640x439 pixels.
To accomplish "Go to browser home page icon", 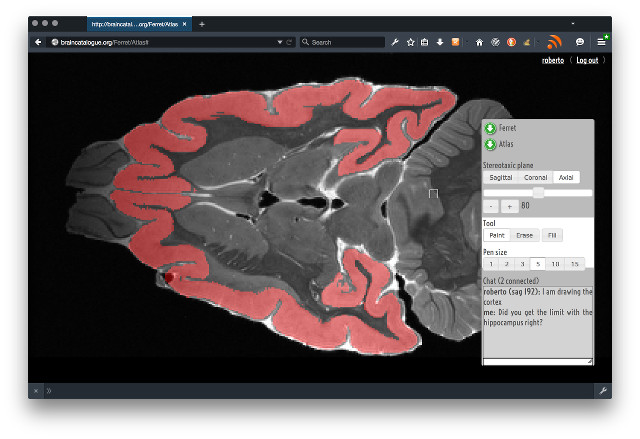I will click(479, 42).
